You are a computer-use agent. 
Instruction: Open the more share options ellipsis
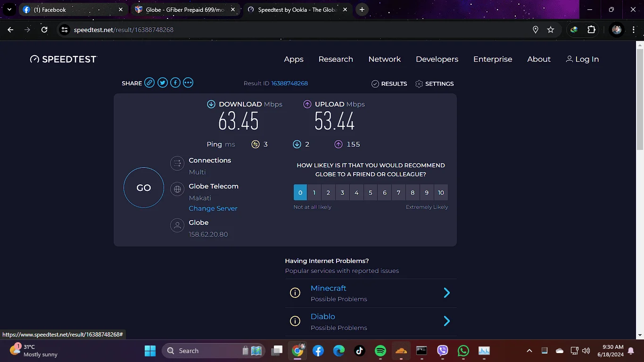point(188,83)
